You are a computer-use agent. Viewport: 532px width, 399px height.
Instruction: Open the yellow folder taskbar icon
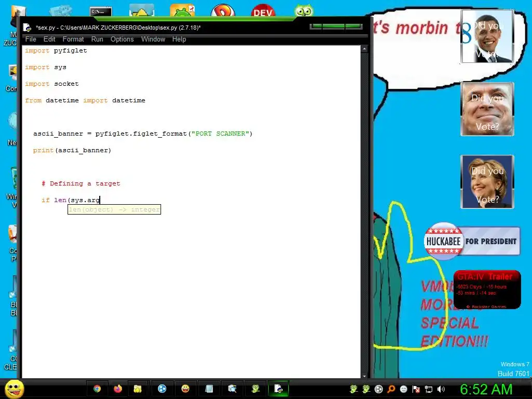coord(138,389)
